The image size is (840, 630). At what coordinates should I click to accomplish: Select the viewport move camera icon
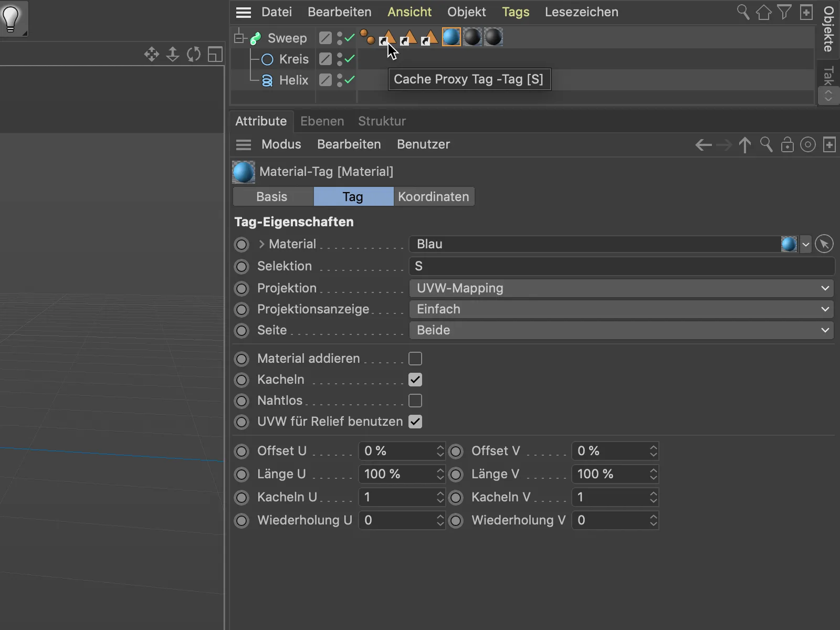[x=152, y=54]
